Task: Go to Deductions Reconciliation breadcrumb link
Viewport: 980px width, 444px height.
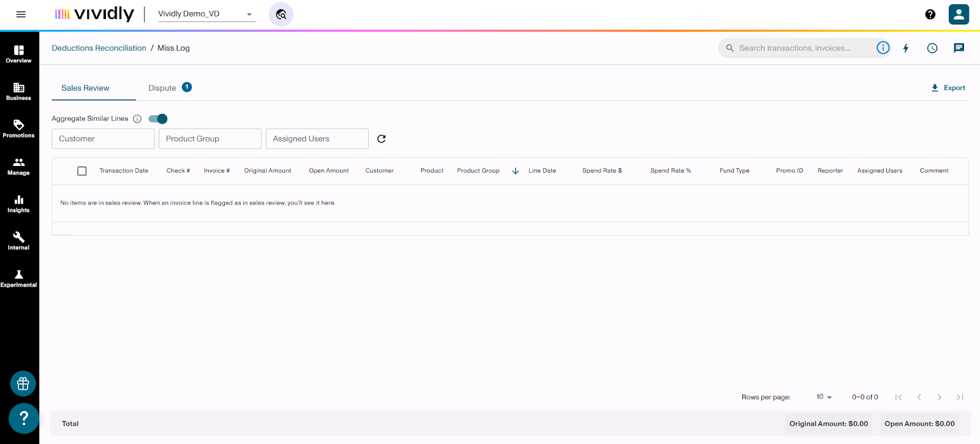Action: [x=99, y=48]
